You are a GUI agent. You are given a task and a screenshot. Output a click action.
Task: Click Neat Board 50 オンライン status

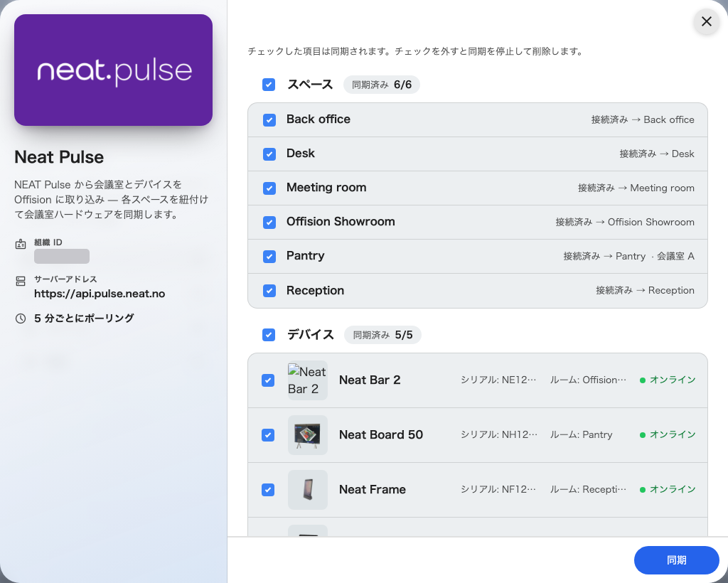pos(668,435)
